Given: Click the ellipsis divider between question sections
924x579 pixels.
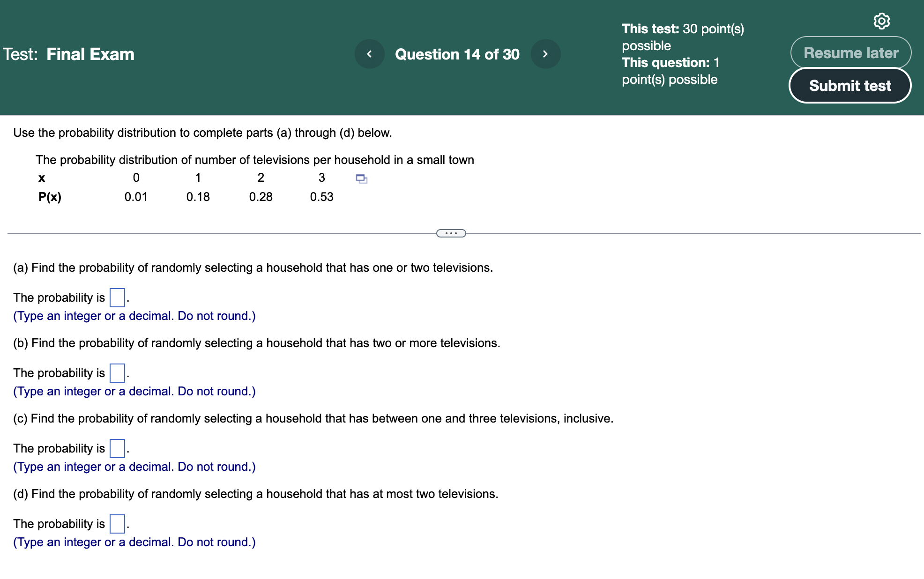Looking at the screenshot, I should click(452, 233).
